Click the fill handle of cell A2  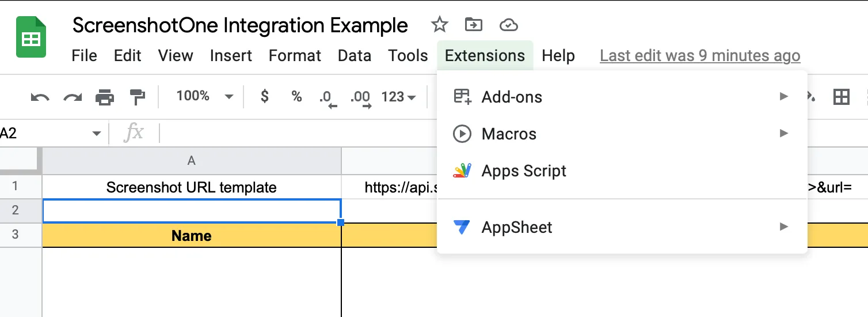(341, 222)
